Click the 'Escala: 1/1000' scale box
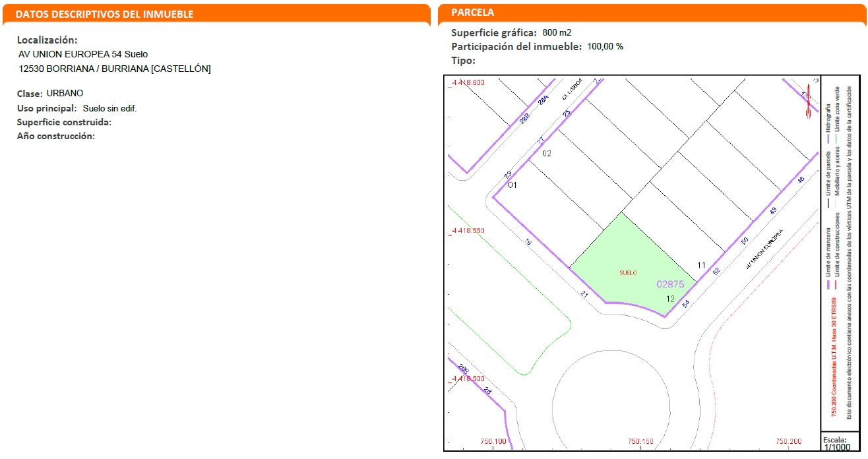The image size is (868, 459). pyautogui.click(x=837, y=443)
